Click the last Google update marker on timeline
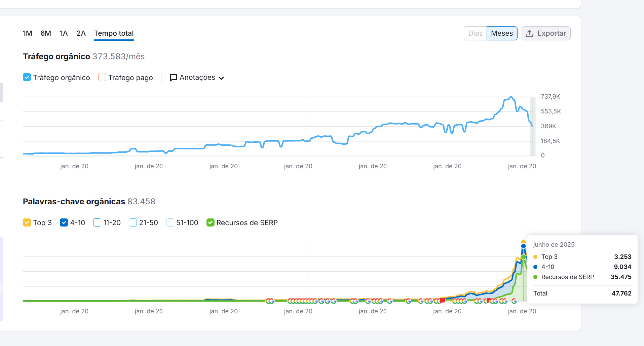The height and width of the screenshot is (346, 644). [514, 301]
